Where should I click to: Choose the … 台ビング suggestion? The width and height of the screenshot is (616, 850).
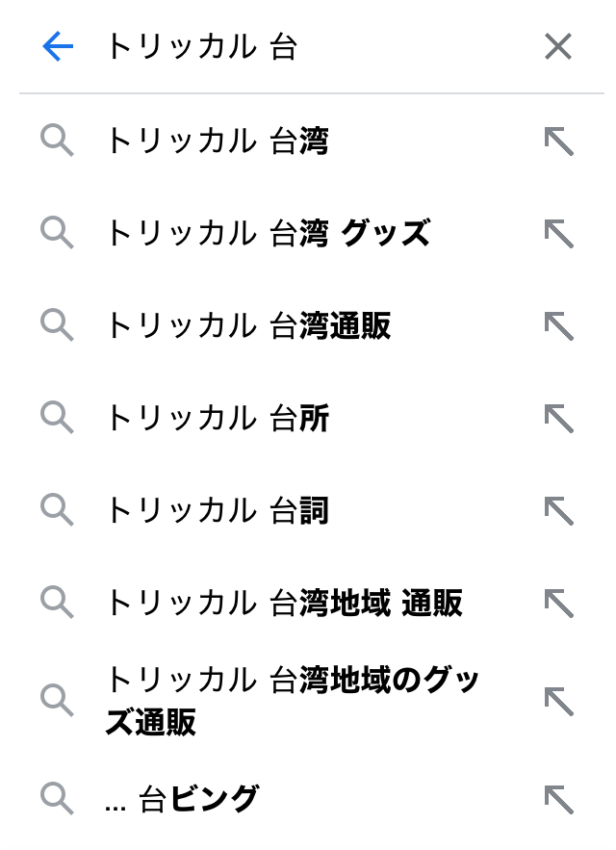click(183, 798)
